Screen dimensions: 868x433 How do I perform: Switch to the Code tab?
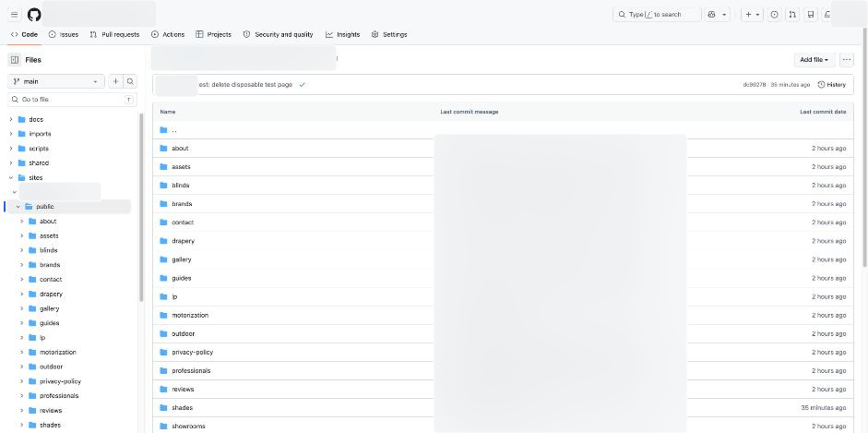click(24, 34)
